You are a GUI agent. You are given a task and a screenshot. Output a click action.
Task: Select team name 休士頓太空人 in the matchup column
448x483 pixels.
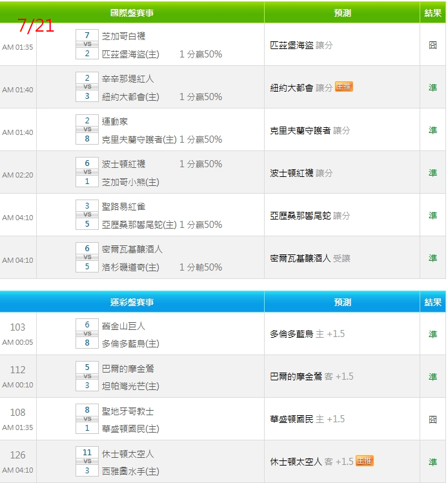click(128, 454)
